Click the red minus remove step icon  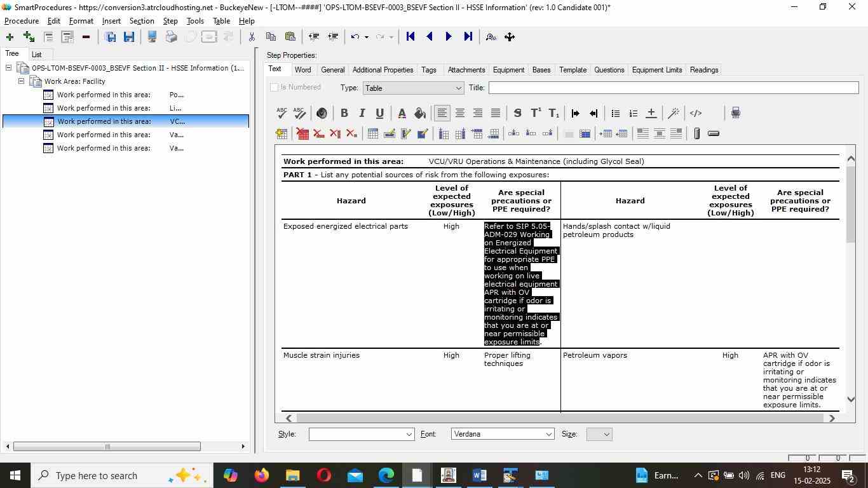point(86,37)
